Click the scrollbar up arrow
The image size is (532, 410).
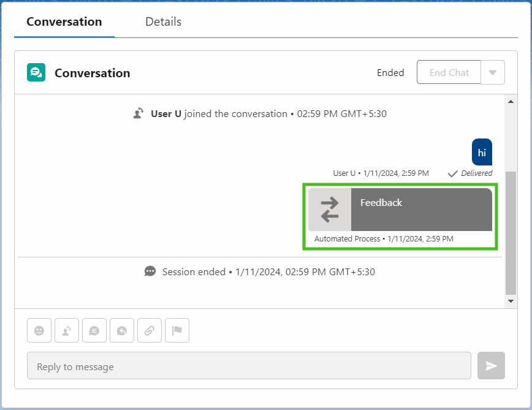tap(511, 102)
